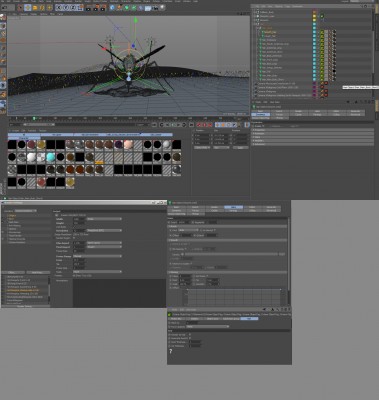Image resolution: width=379 pixels, height=400 pixels.
Task: Toggle the Render Region checkbox
Action: [75, 238]
